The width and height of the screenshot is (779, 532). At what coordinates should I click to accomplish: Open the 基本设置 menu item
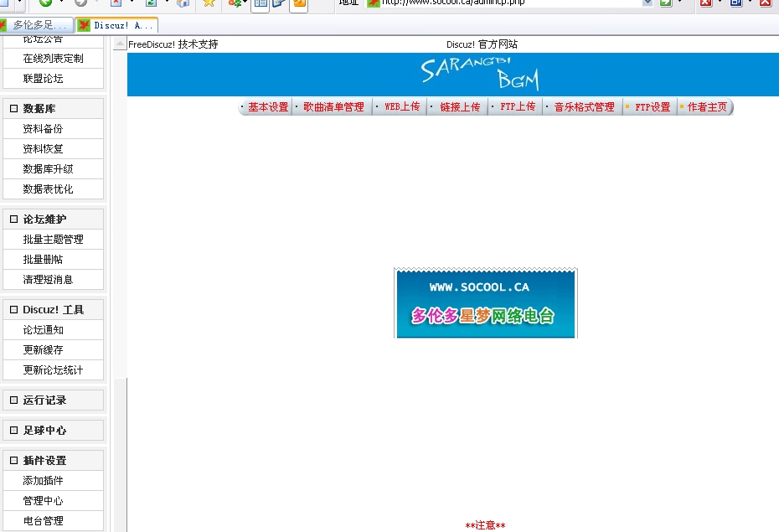click(x=268, y=106)
